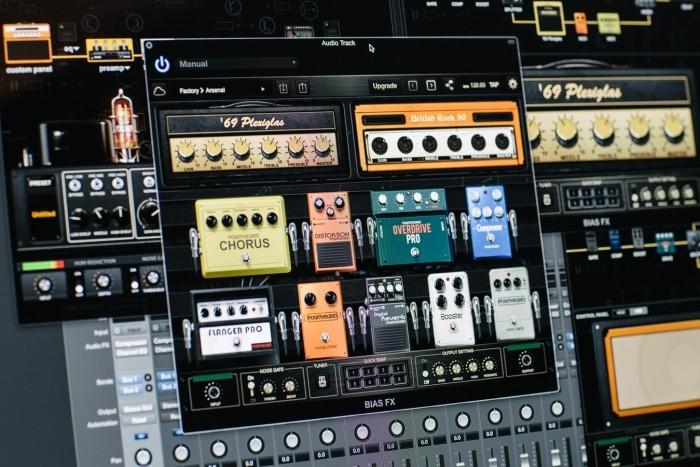Go to the next preset arrow
This screenshot has height=467, width=700.
(430, 85)
